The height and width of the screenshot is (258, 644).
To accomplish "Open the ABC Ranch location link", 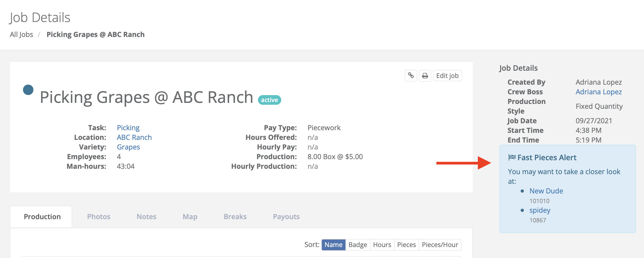I will tap(134, 137).
